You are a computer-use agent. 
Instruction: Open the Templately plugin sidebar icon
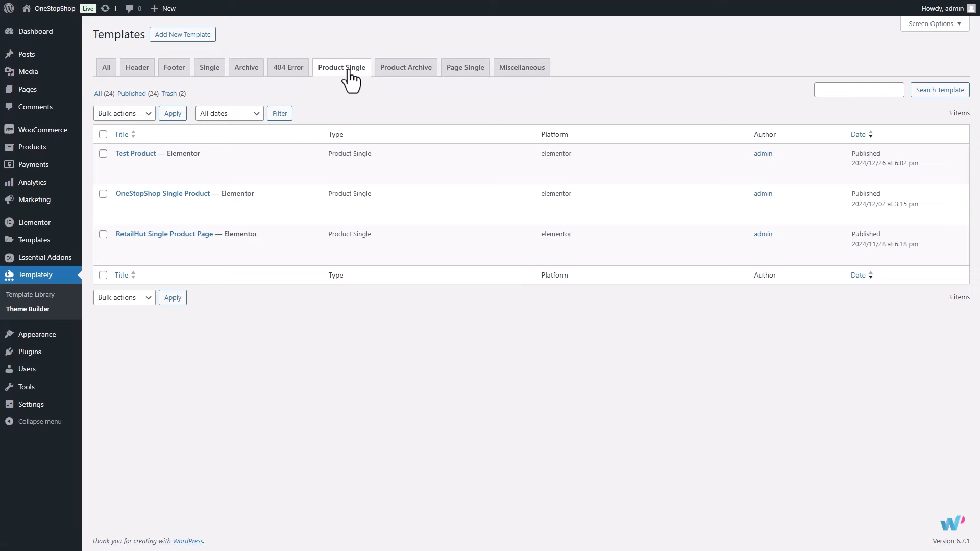9,275
